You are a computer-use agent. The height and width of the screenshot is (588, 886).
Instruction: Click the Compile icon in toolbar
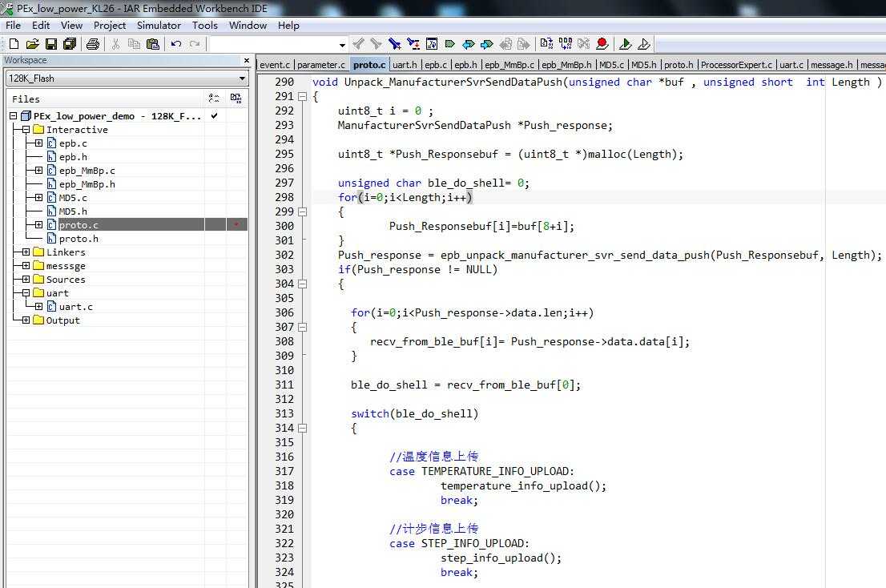546,43
